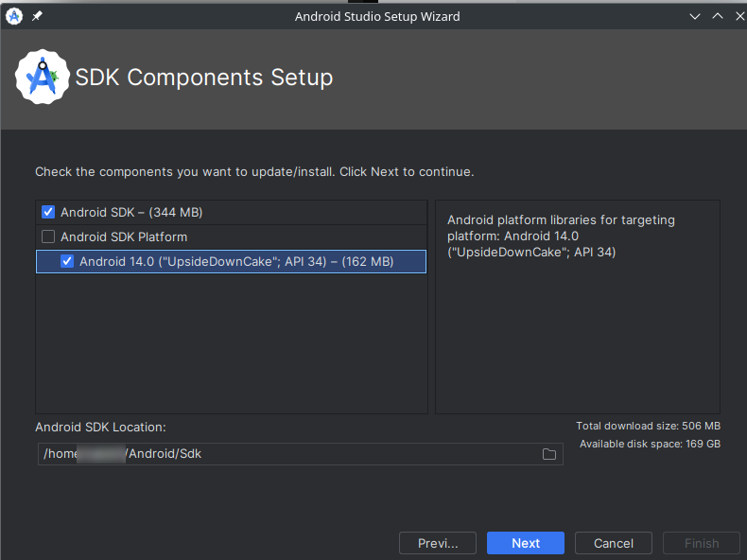Click the greyed-out Finish button
The image size is (747, 560).
702,543
